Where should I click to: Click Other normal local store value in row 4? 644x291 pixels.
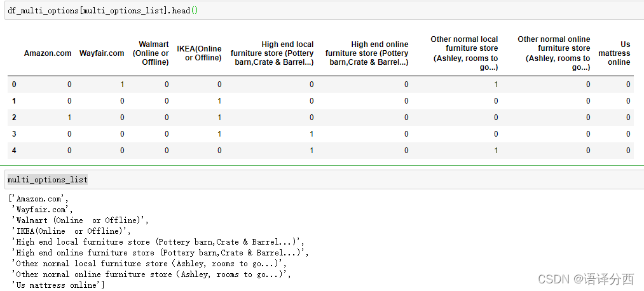coord(496,150)
